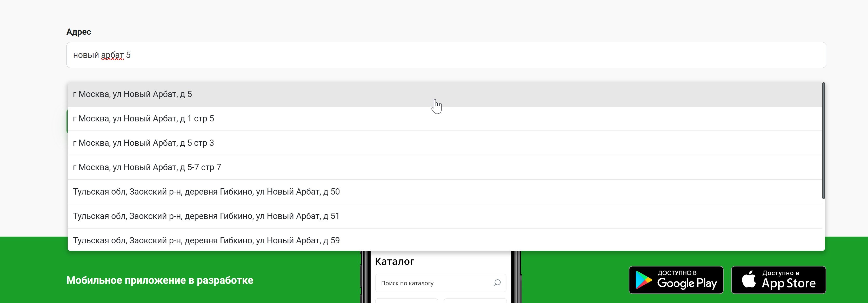Image resolution: width=868 pixels, height=303 pixels.
Task: Click the magnifier icon in catalog search
Action: pos(497,283)
